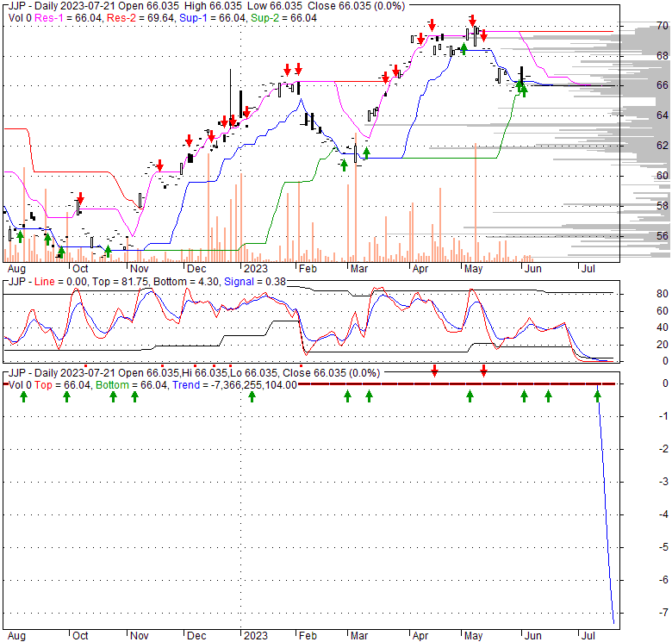Click the 20 level on the oscillator axis

663,344
